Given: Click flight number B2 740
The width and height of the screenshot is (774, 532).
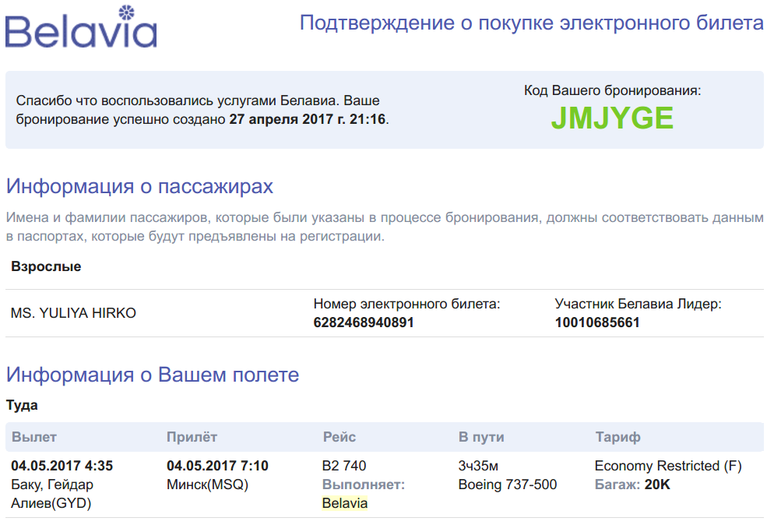Looking at the screenshot, I should click(x=344, y=466).
